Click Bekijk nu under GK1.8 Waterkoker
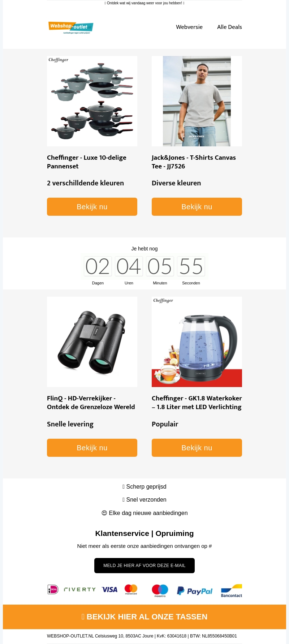Viewport: 289px width, 644px height. click(197, 448)
